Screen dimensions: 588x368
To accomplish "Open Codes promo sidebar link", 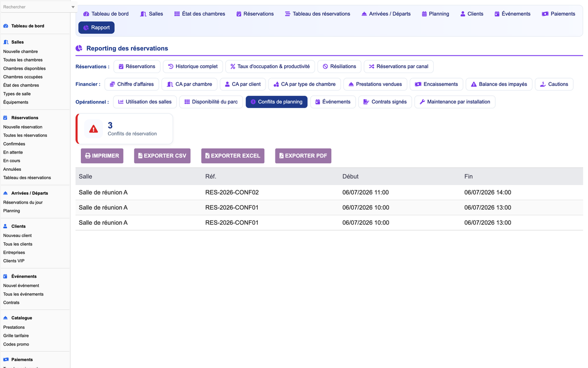I will [x=16, y=344].
